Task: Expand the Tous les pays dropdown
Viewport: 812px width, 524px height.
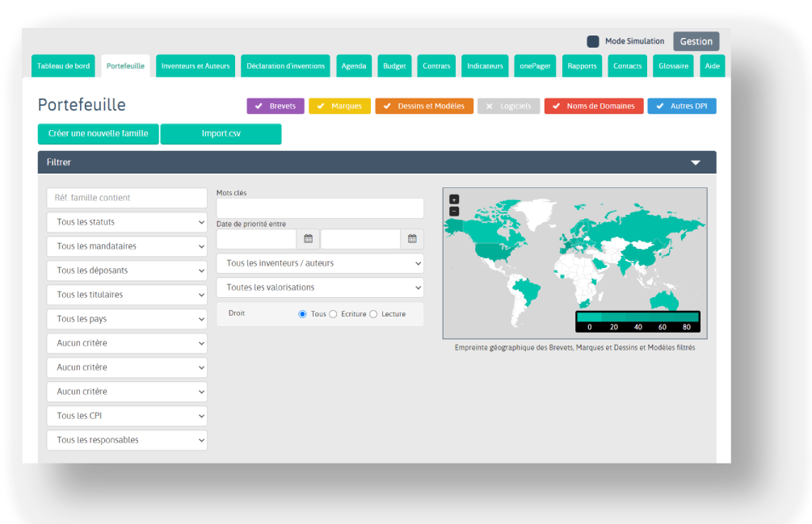Action: point(127,319)
